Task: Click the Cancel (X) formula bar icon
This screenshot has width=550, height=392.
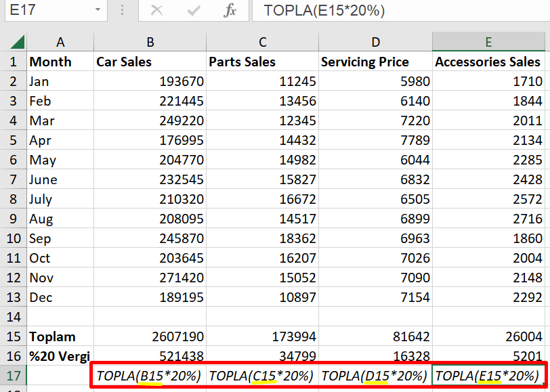Action: (157, 11)
